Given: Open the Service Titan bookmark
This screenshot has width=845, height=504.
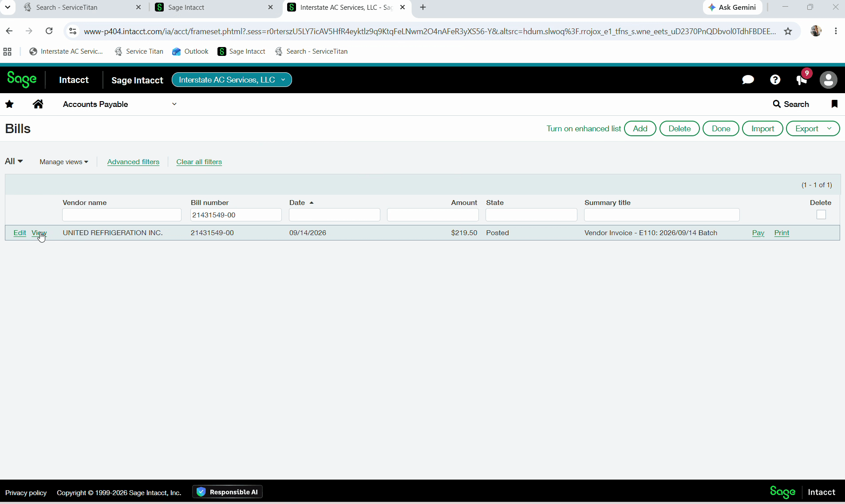Looking at the screenshot, I should coord(139,51).
